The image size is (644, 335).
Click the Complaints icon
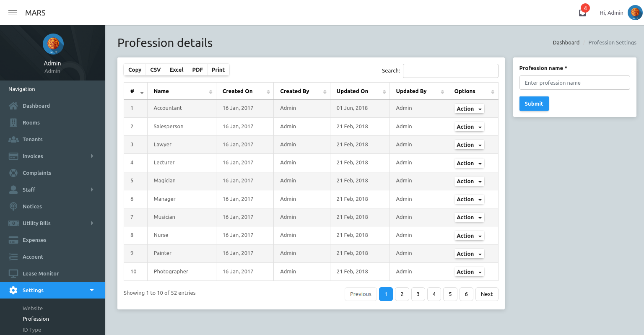13,173
